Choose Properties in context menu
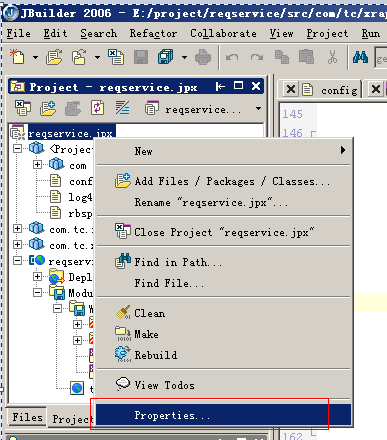Image resolution: width=387 pixels, height=440 pixels. [x=223, y=415]
